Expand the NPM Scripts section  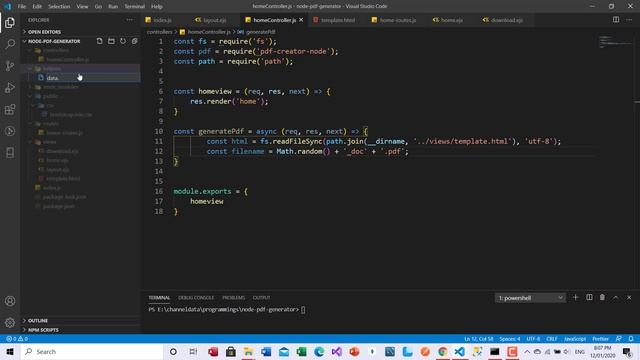[x=43, y=330]
